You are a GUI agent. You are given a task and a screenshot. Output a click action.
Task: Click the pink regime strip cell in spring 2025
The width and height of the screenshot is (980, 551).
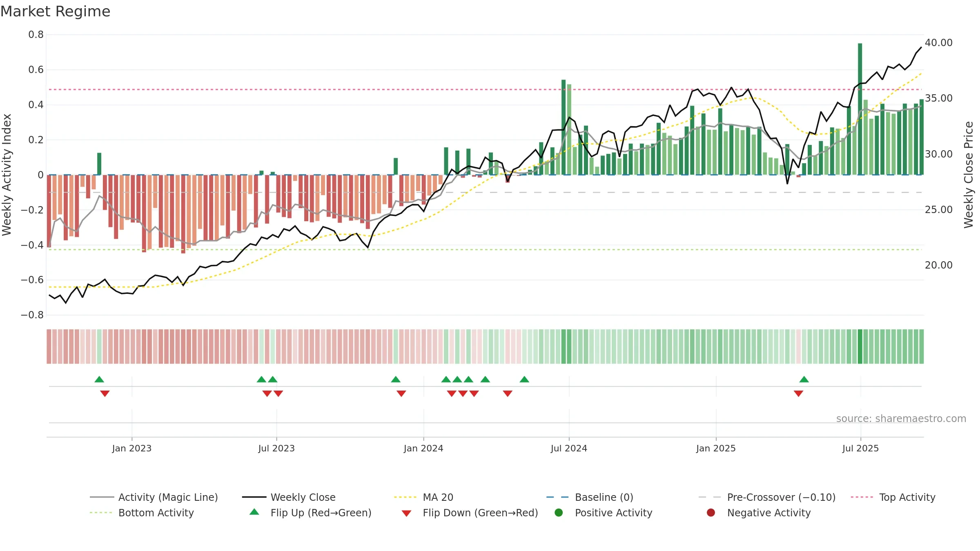798,347
